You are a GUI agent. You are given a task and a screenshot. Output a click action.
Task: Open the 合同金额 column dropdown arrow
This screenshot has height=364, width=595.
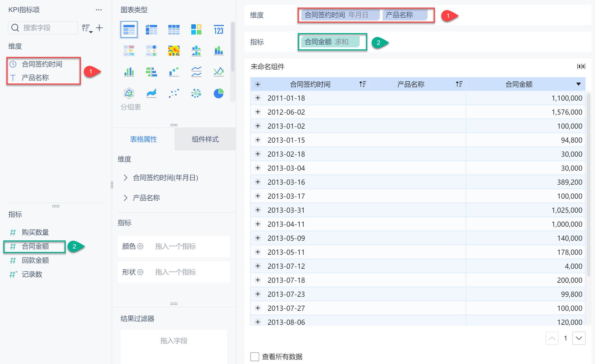coord(578,84)
